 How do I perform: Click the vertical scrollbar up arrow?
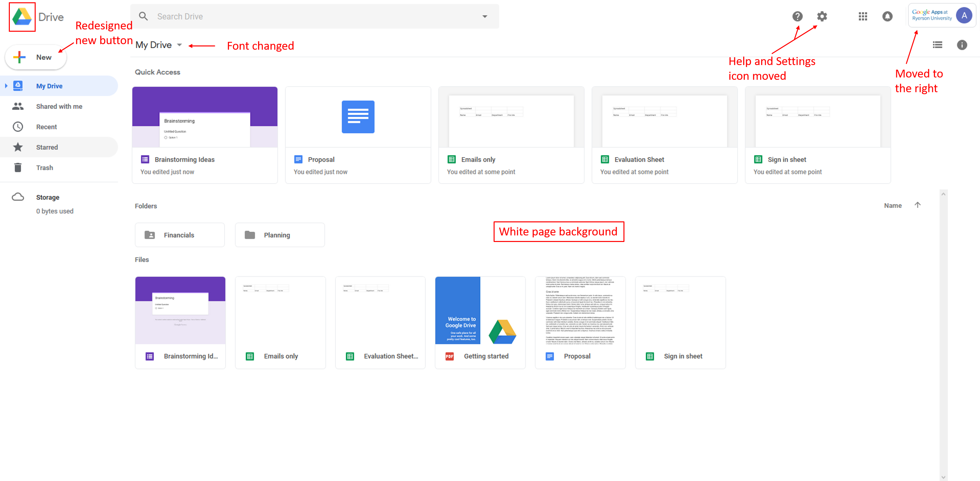click(943, 194)
